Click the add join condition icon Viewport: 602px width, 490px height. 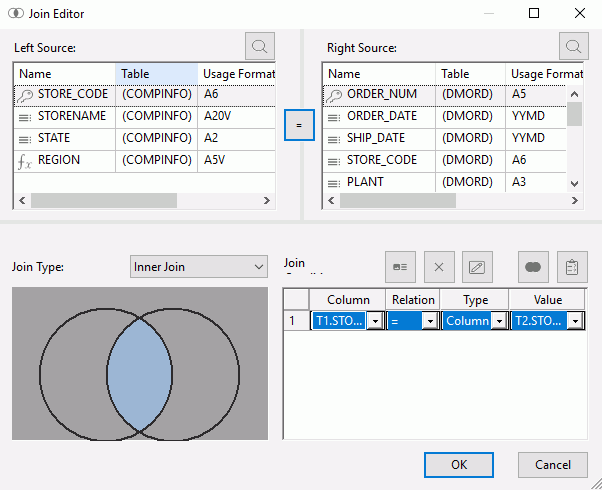click(x=400, y=267)
